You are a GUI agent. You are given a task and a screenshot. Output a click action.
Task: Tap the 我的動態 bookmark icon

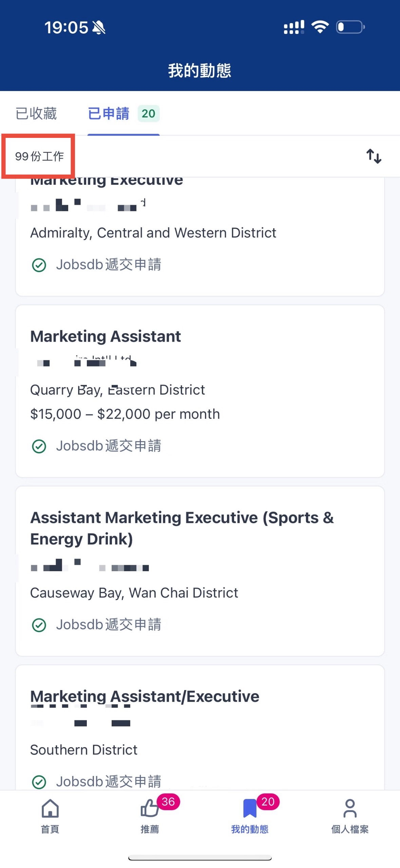click(x=250, y=809)
